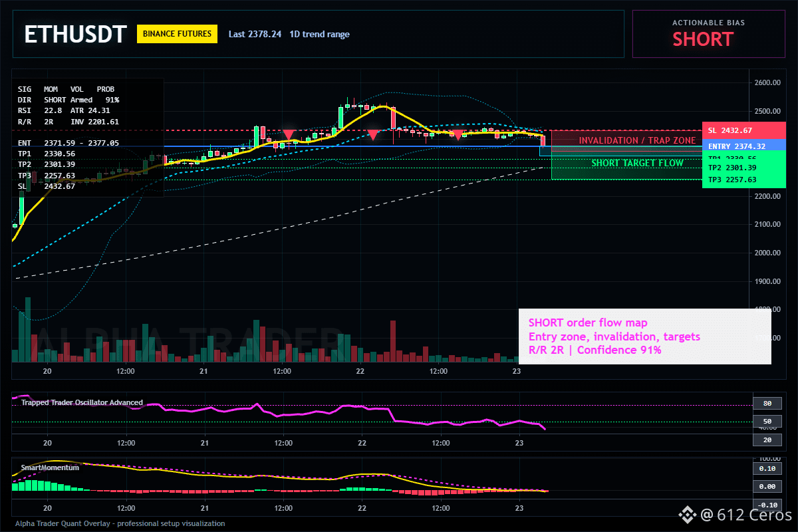Select the blue ENTRY 2374.32 price tag

tap(743, 146)
